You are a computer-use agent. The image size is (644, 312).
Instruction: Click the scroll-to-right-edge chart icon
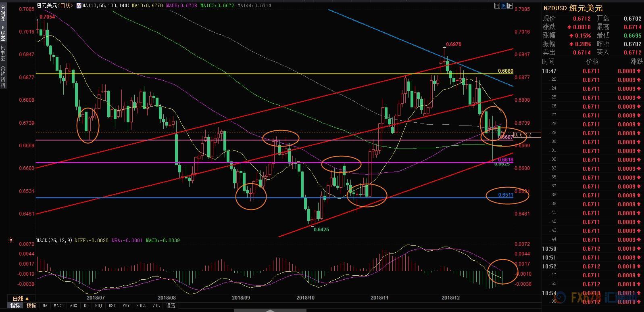point(511,6)
